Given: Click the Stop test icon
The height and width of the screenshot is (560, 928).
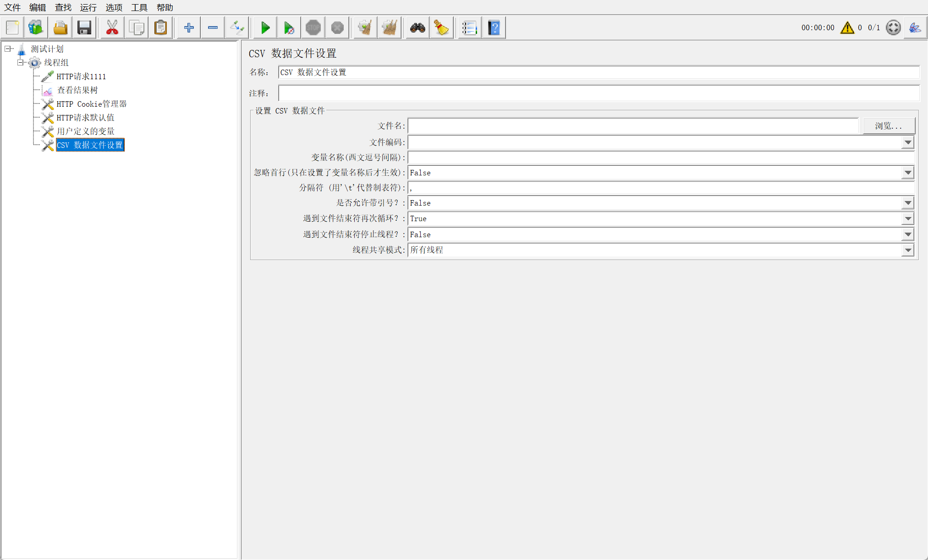Looking at the screenshot, I should (313, 28).
